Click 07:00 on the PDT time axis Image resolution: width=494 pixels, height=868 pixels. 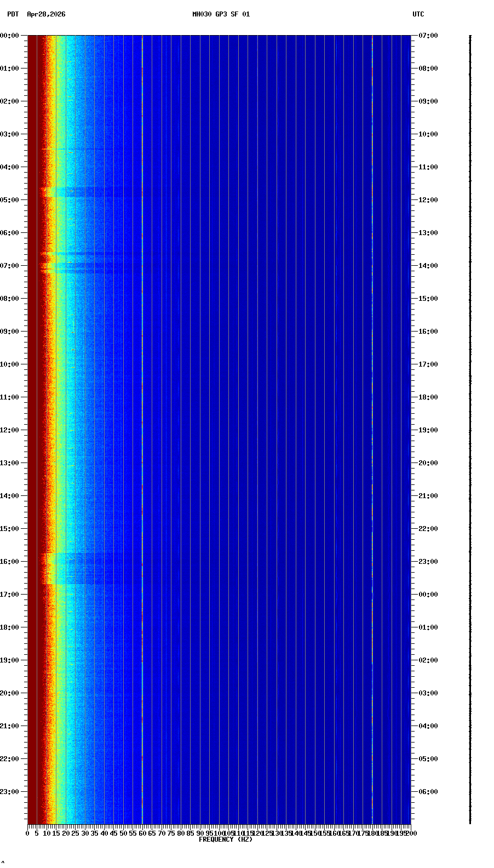tap(9, 266)
